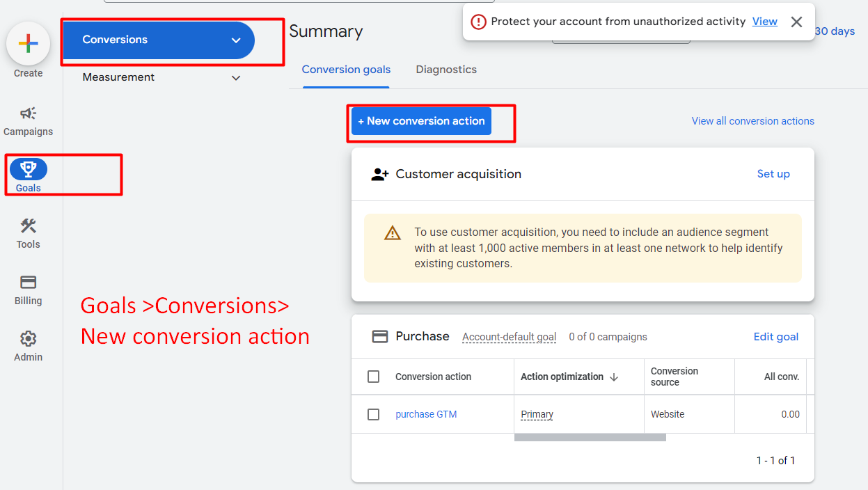The width and height of the screenshot is (868, 490).
Task: Open the Campaigns megaphone icon
Action: (x=28, y=113)
